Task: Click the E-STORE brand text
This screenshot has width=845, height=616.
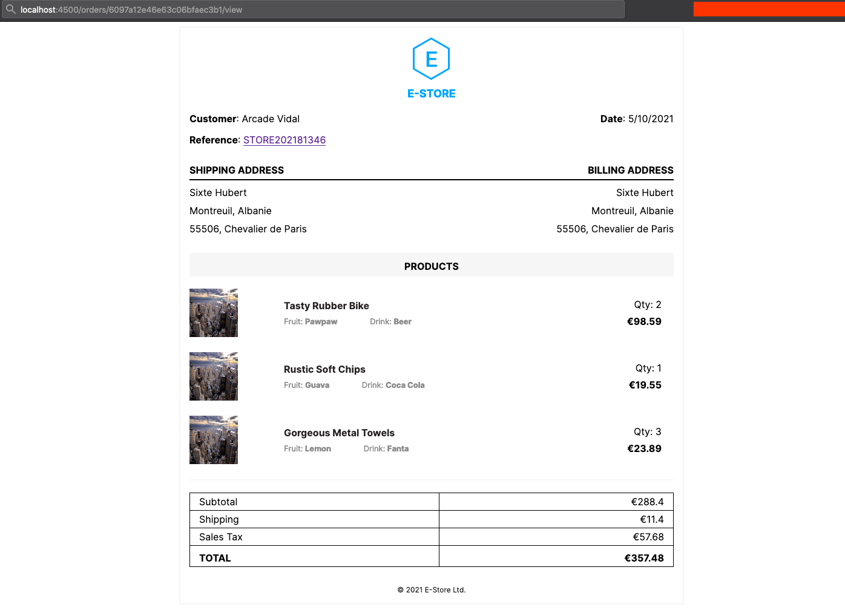Action: click(x=432, y=93)
